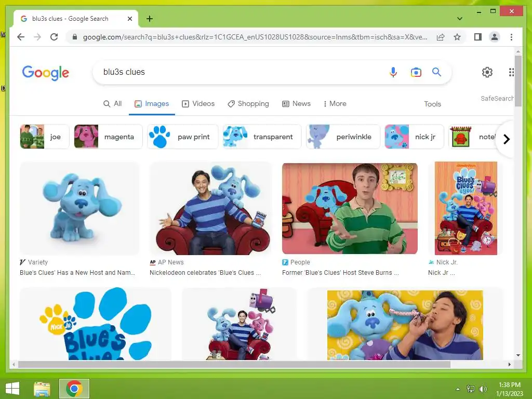Open People Former Host Steve Burns link
Viewport: 532px width, 399px height.
click(340, 273)
